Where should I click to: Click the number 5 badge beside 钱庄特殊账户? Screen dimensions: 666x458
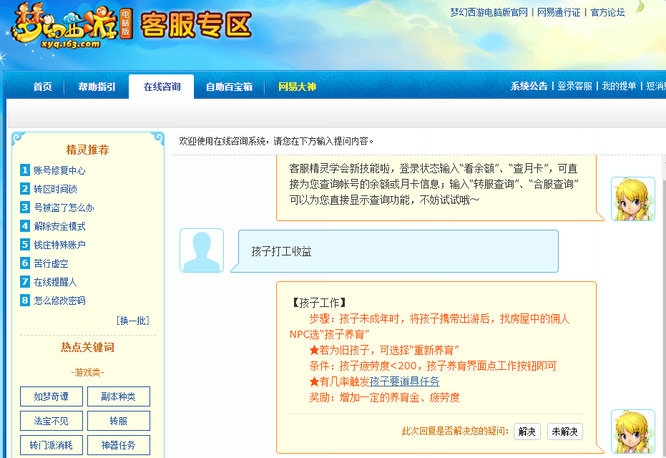(25, 244)
